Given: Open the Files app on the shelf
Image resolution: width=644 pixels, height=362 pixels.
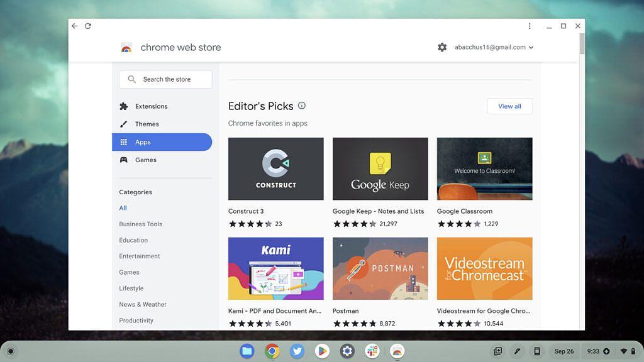Looking at the screenshot, I should click(x=246, y=351).
